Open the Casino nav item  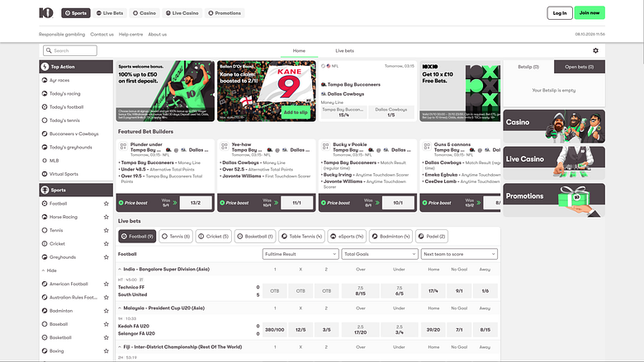(144, 13)
